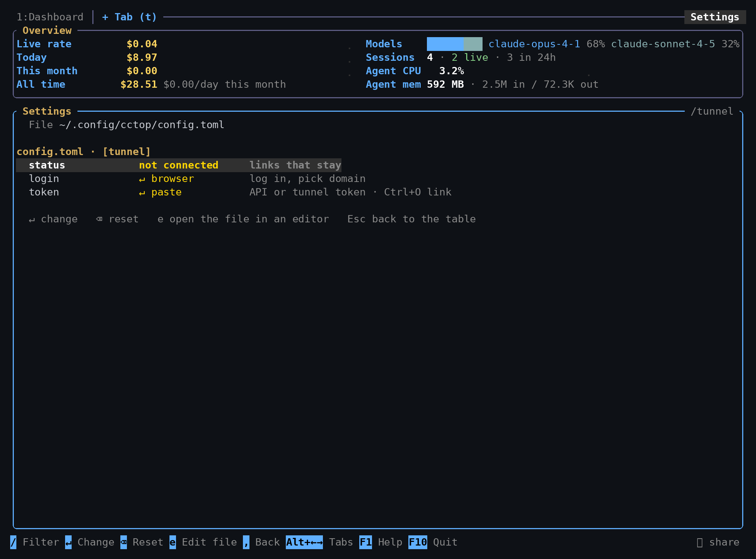
Task: Click the teal claude-sonnet-4-5 bar segment
Action: coord(473,44)
